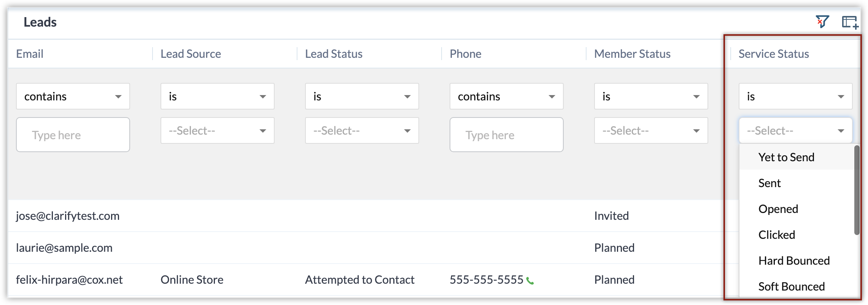This screenshot has height=305, width=868.
Task: Click the Email filter text field
Action: [x=73, y=135]
